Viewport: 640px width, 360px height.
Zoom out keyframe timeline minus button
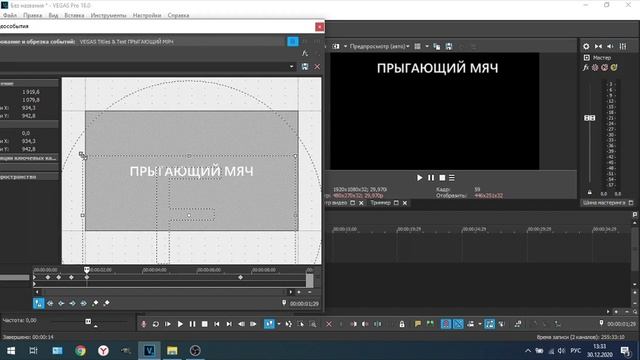pos(309,292)
